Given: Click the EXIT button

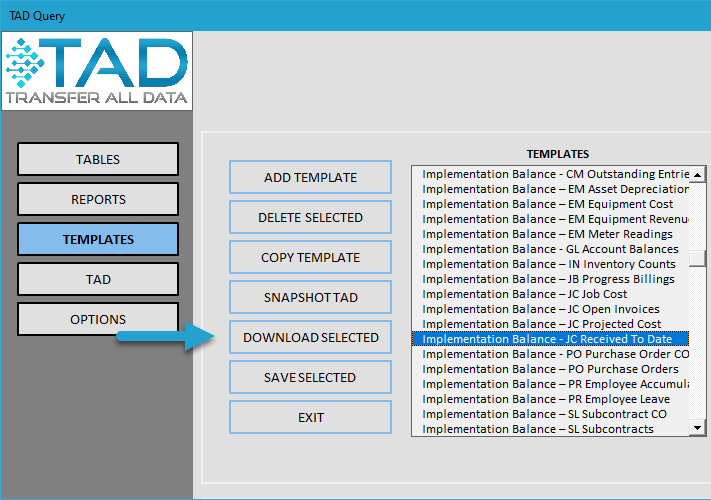Looking at the screenshot, I should (311, 417).
